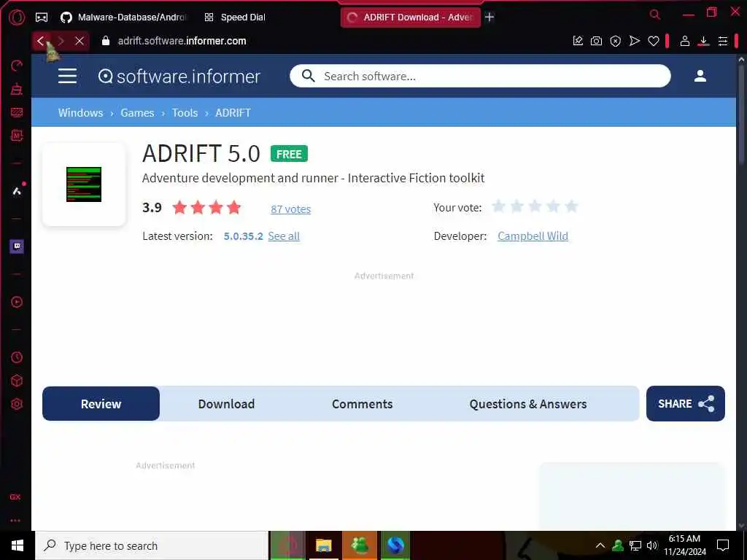Screen dimensions: 747x560
Task: Open the edit page snapshot icon
Action: pos(578,41)
